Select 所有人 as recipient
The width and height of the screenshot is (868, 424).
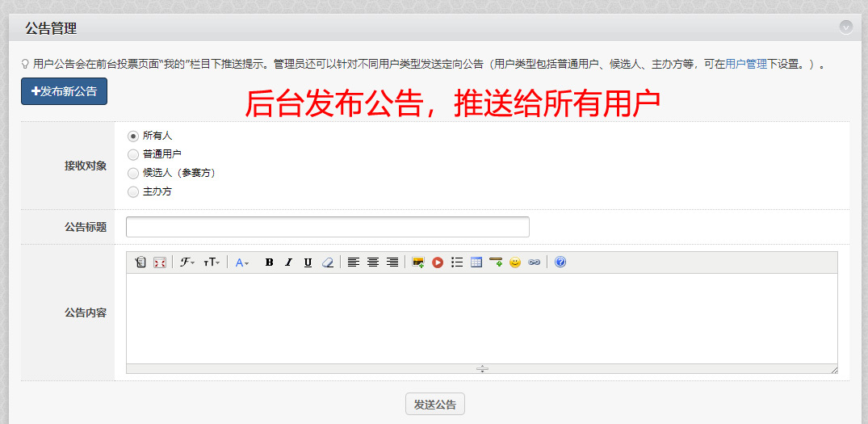133,136
